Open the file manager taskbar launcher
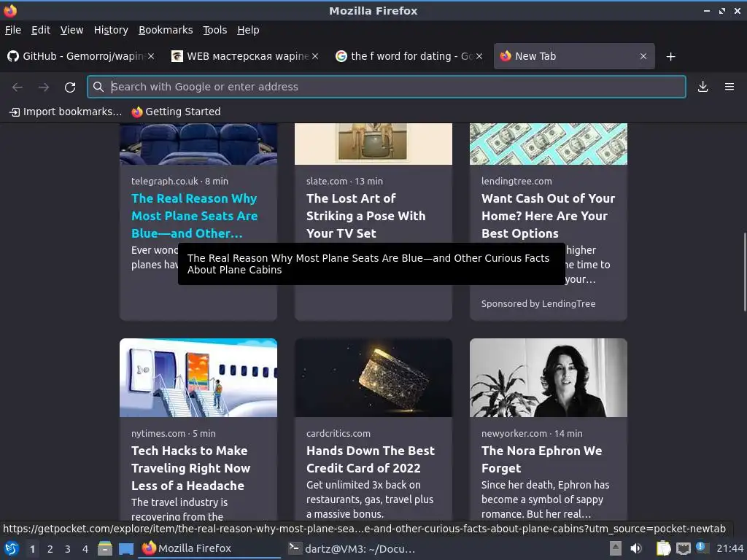The image size is (747, 560). (x=105, y=548)
